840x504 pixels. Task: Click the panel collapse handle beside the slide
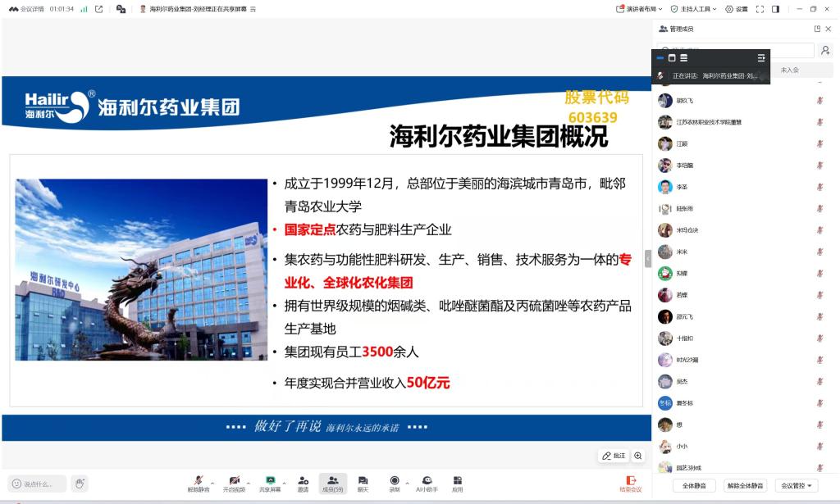(648, 258)
